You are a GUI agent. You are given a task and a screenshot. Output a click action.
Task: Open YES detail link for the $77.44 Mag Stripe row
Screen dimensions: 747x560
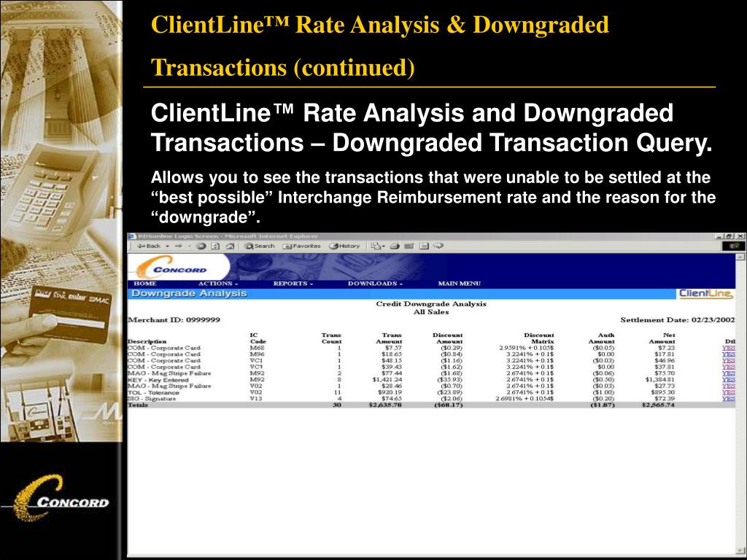[729, 373]
